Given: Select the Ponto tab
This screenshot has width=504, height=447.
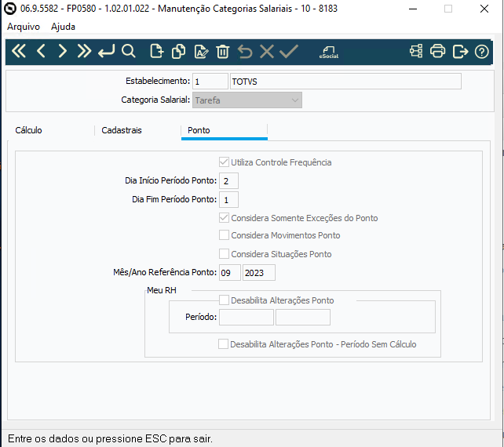Looking at the screenshot, I should (199, 130).
